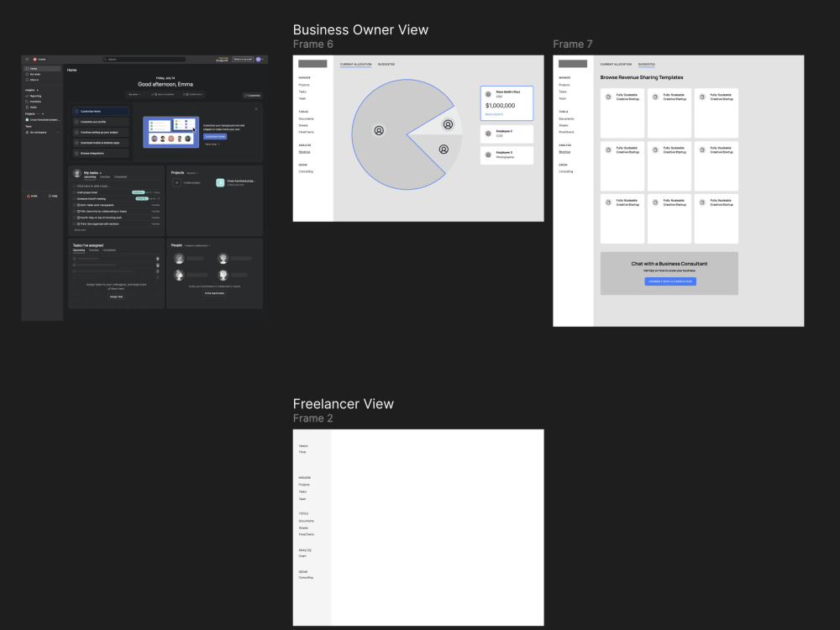Click the Customize button near greeting
840x630 pixels.
252,96
